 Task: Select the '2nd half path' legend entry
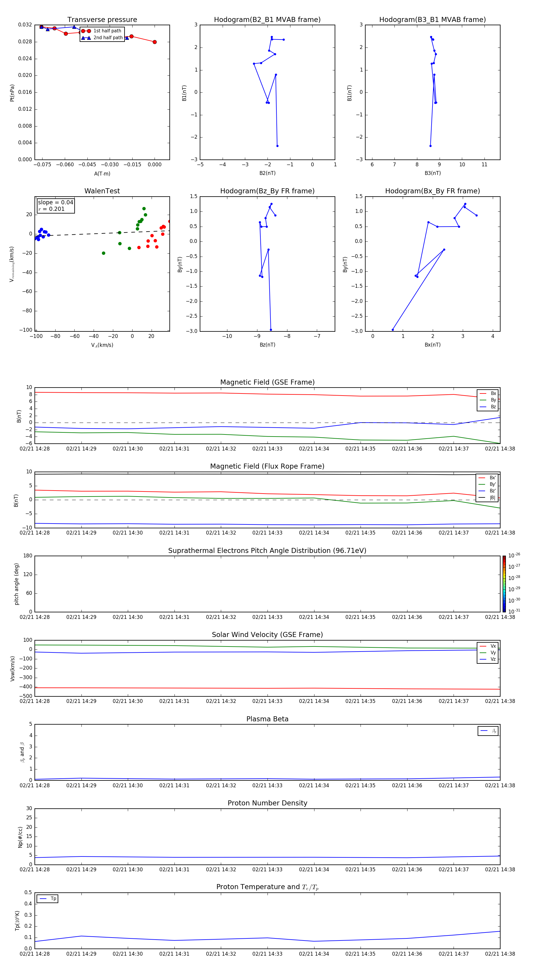[x=102, y=38]
